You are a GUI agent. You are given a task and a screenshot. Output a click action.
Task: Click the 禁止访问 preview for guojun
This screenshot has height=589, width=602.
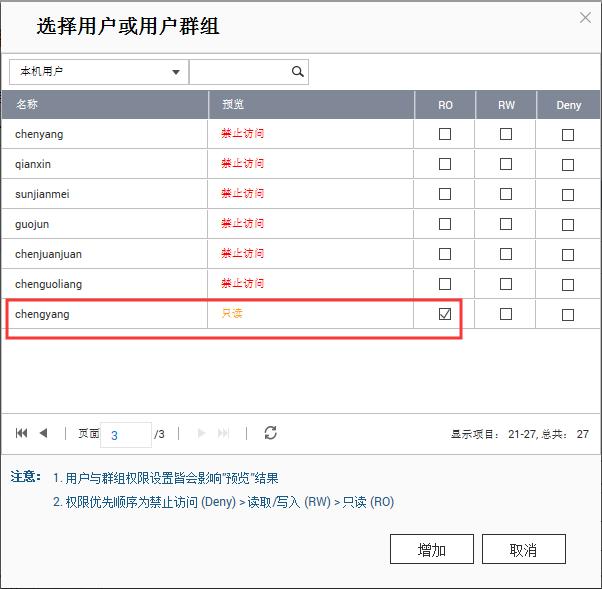(x=242, y=223)
